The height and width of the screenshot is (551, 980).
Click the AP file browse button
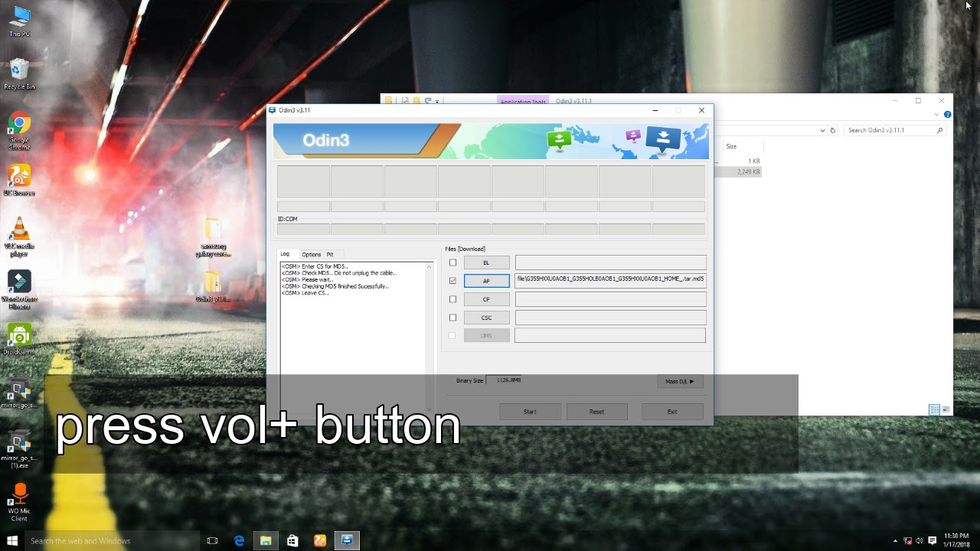(x=486, y=281)
